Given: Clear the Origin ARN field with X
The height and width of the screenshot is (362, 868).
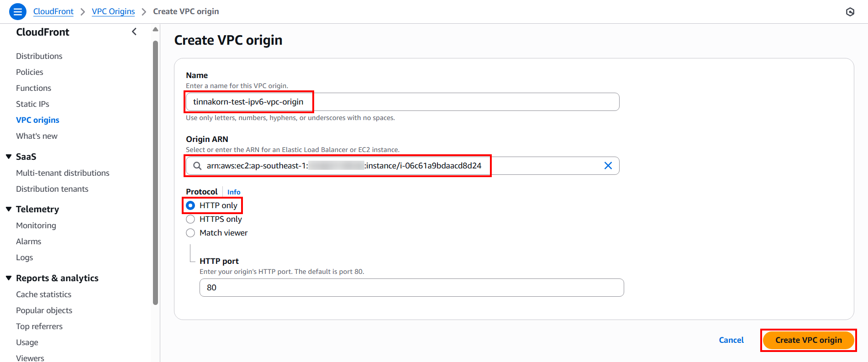Looking at the screenshot, I should (x=608, y=166).
